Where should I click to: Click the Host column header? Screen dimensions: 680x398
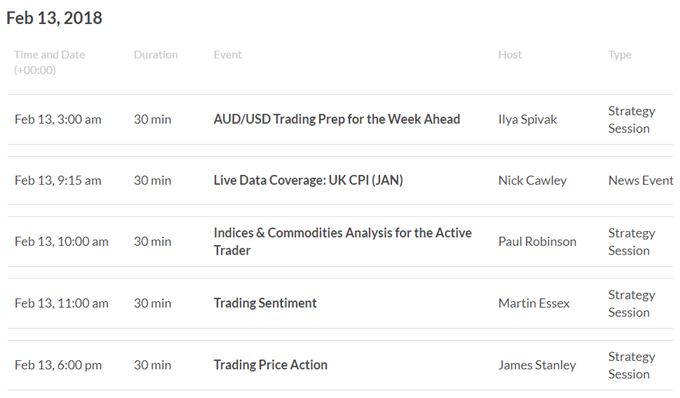click(510, 55)
